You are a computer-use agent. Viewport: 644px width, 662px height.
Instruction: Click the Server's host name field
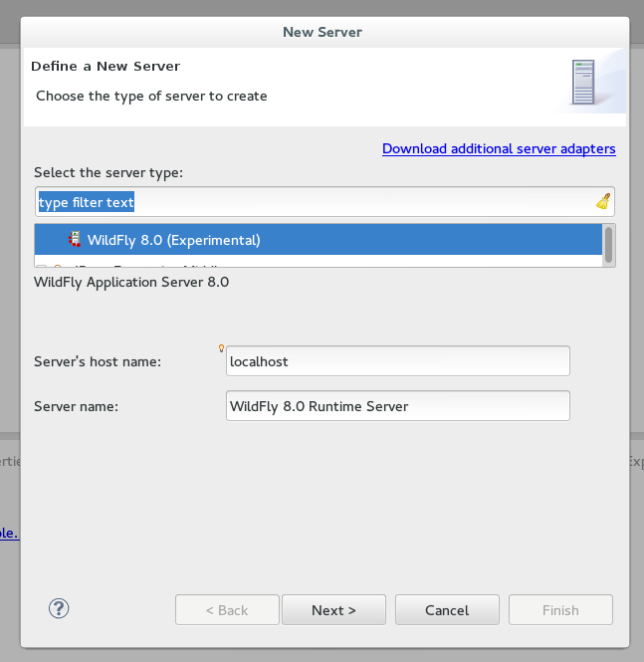pos(398,361)
